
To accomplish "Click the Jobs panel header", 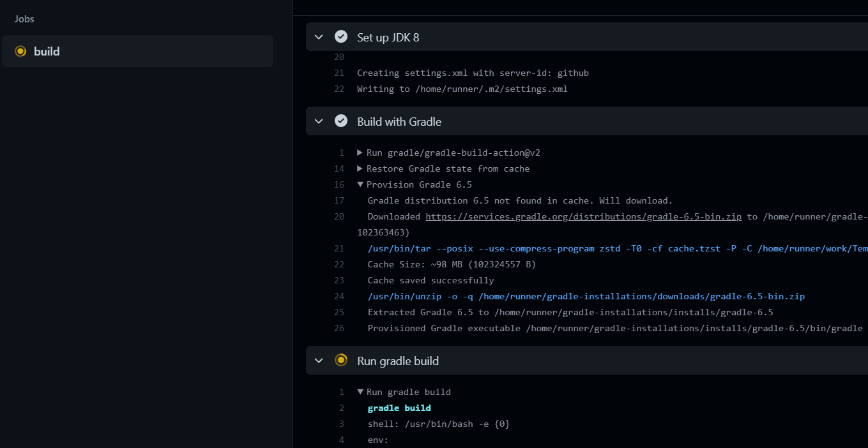I will 24,19.
